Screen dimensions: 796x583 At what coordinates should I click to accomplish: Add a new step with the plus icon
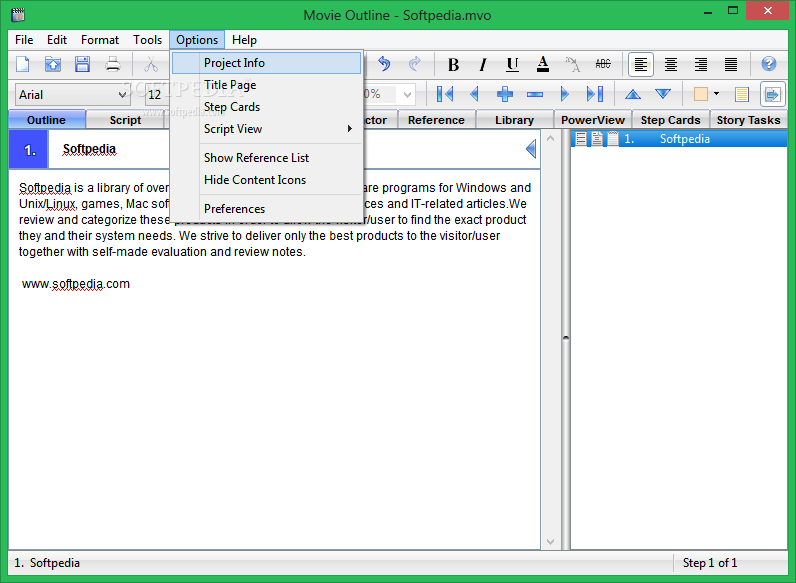point(505,94)
